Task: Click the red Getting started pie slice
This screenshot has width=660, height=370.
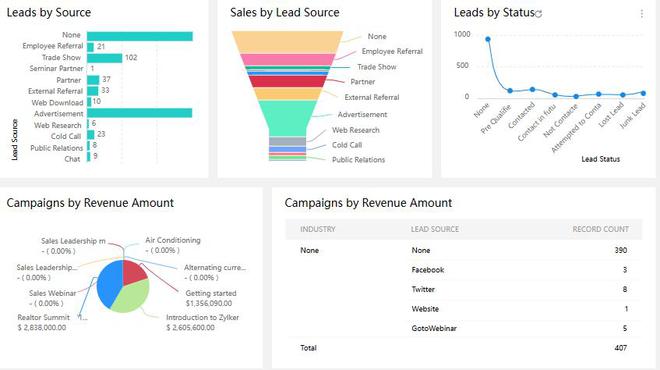Action: [134, 272]
